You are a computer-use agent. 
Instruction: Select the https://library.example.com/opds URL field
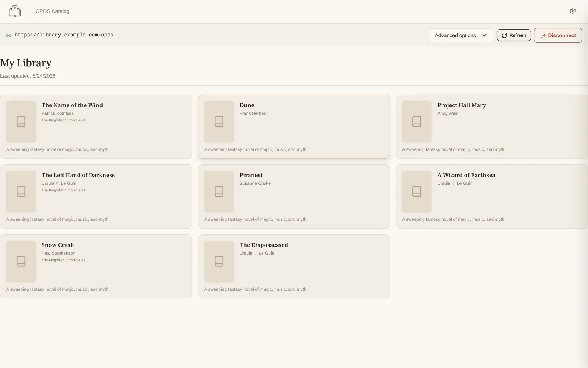64,35
